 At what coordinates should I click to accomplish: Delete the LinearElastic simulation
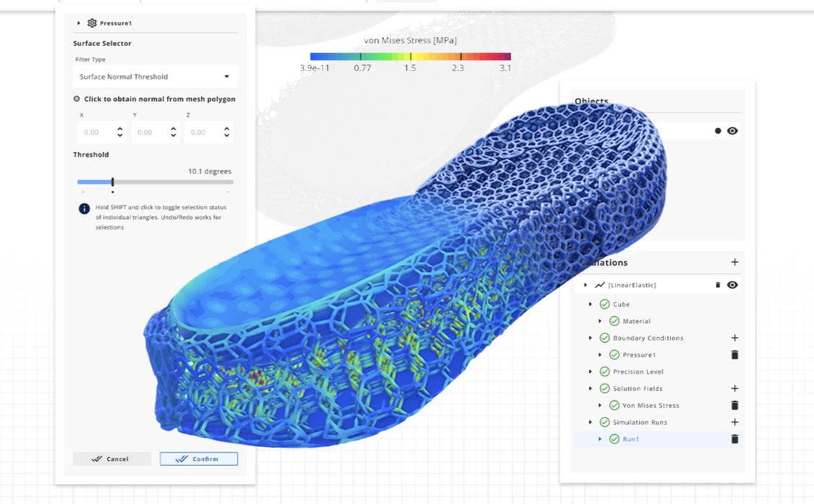[x=717, y=285]
